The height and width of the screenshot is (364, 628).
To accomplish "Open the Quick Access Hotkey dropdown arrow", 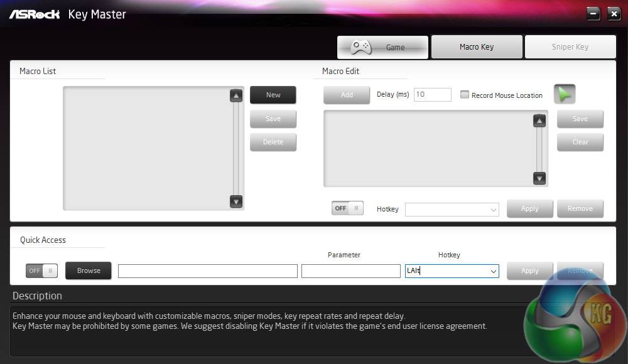I will pyautogui.click(x=494, y=271).
